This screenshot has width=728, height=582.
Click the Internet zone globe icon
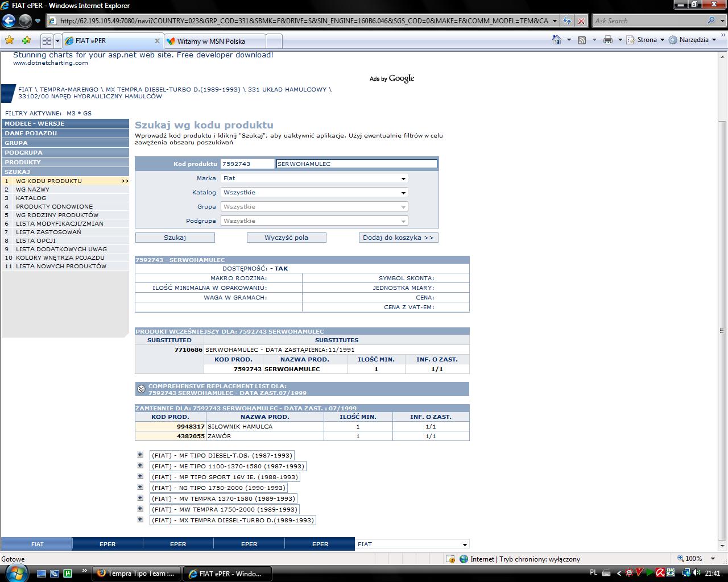click(x=464, y=559)
